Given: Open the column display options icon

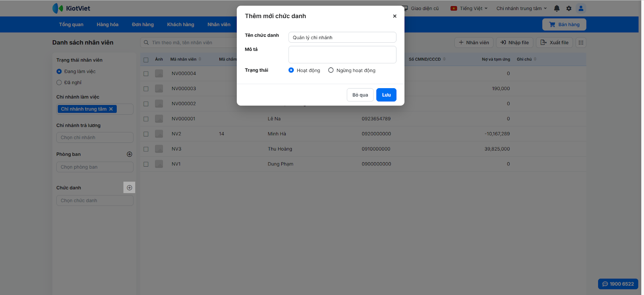Looking at the screenshot, I should pyautogui.click(x=581, y=43).
